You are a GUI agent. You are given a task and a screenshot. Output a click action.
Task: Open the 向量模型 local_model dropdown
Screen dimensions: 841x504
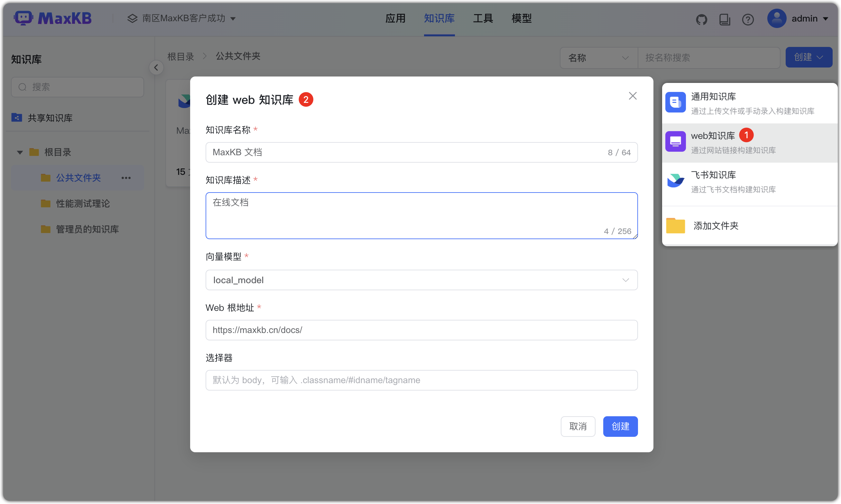click(421, 280)
